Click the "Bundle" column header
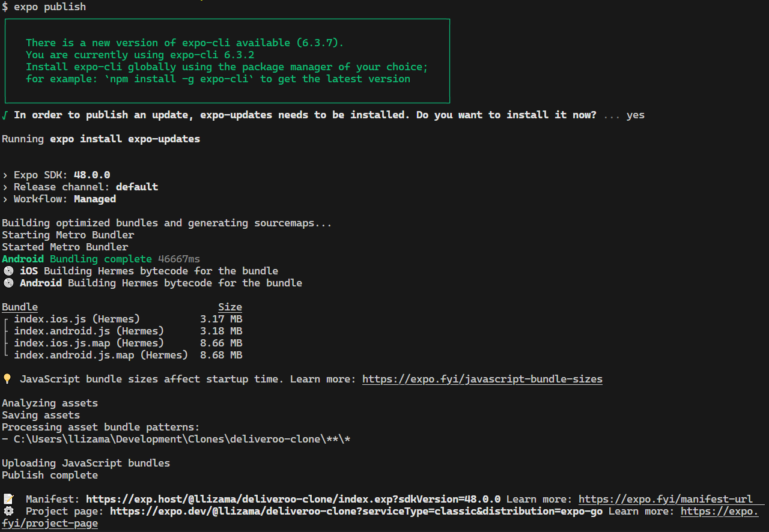 click(x=20, y=307)
